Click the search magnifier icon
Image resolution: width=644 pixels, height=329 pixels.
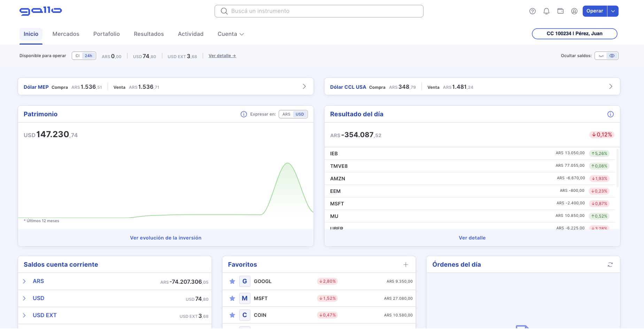click(224, 11)
